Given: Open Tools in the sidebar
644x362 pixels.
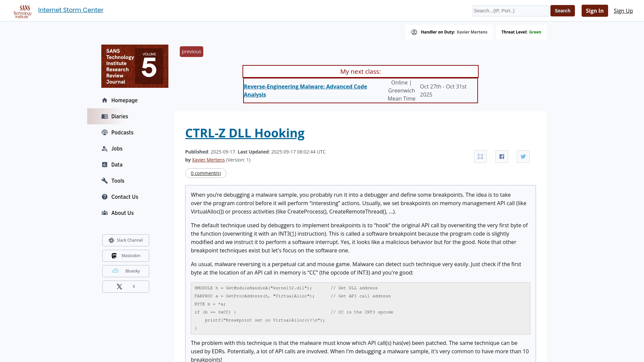Looking at the screenshot, I should [x=118, y=181].
